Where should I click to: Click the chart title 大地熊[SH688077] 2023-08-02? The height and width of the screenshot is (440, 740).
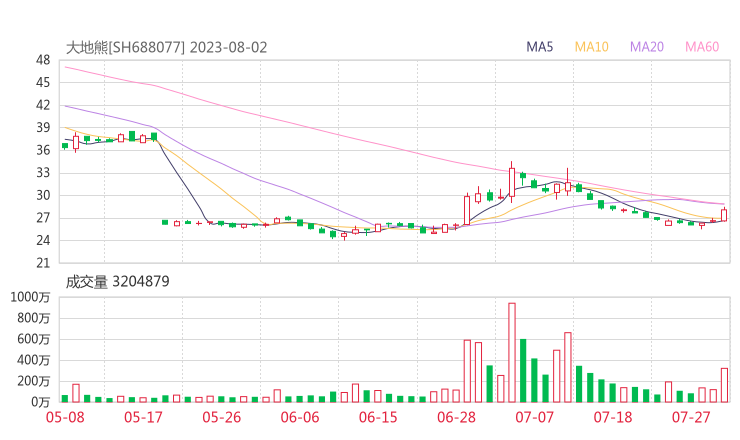coord(167,47)
